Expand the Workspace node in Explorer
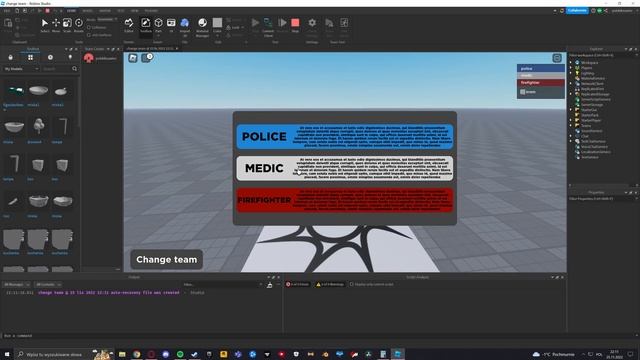Screen dimensions: 640x360 click(571, 63)
